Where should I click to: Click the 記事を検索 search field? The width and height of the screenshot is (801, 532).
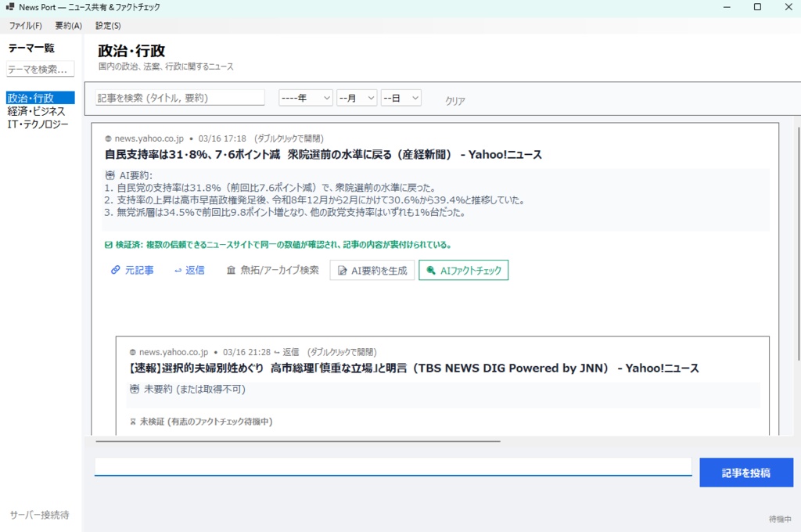(x=178, y=97)
